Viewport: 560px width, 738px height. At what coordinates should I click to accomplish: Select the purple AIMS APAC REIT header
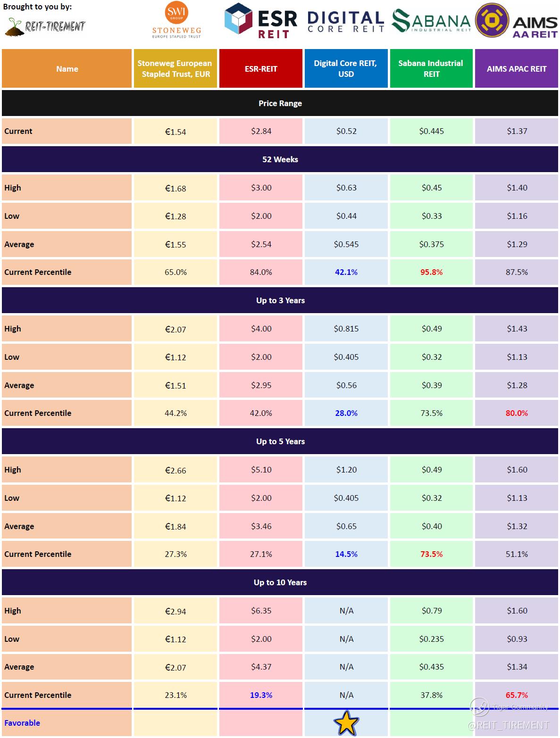[x=517, y=68]
